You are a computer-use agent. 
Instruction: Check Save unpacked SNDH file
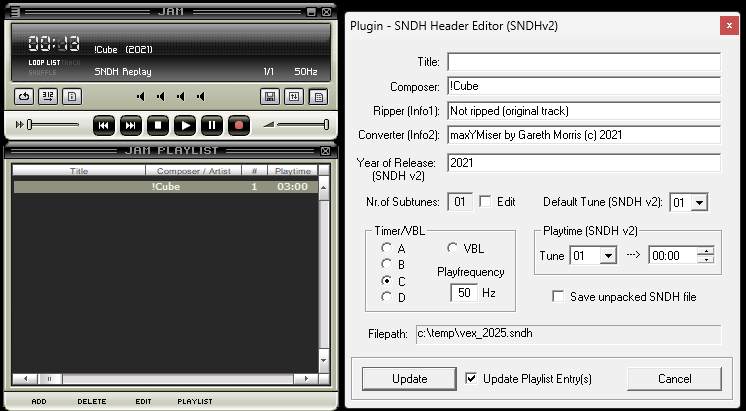559,297
